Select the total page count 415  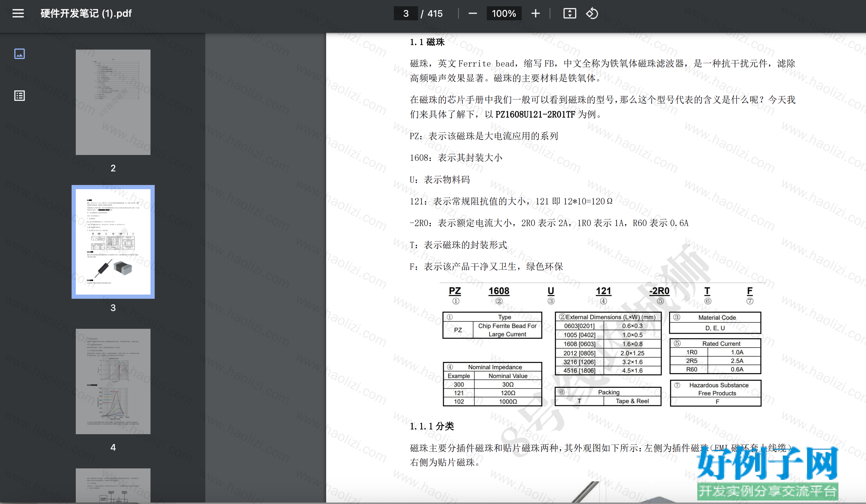click(x=435, y=13)
